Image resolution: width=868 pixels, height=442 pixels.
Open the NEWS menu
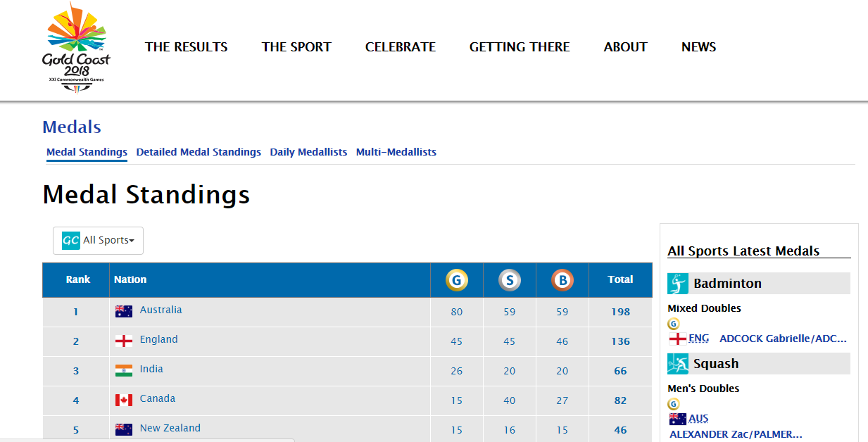[x=699, y=47]
